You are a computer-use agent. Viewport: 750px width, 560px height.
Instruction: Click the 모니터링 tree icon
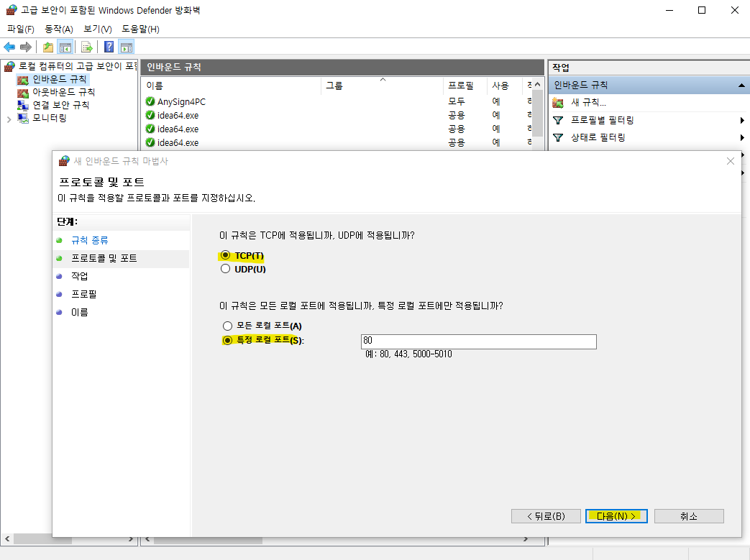click(23, 118)
